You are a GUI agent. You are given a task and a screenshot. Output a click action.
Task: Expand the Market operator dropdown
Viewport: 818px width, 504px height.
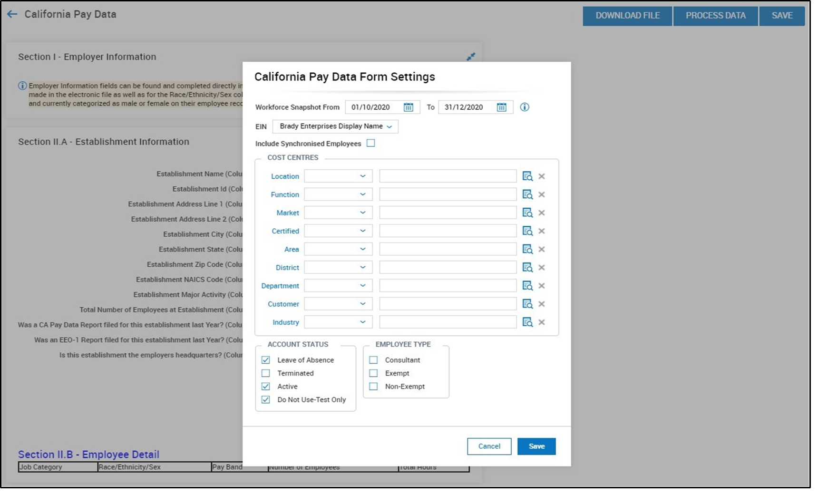tap(338, 213)
